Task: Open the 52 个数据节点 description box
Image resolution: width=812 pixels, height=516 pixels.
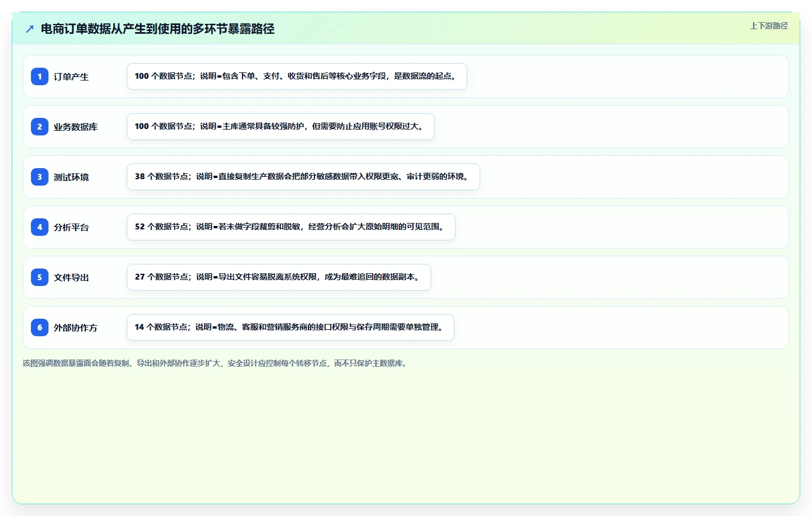Action: pos(291,227)
